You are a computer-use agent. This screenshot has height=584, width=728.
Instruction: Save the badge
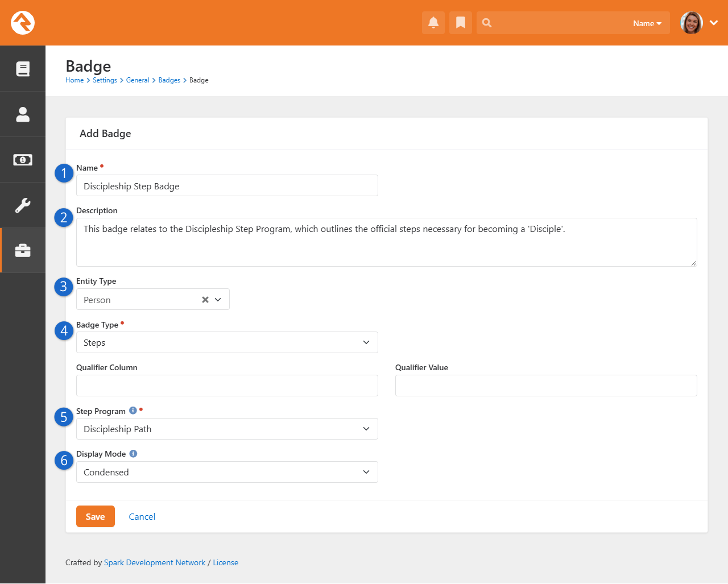pos(96,516)
